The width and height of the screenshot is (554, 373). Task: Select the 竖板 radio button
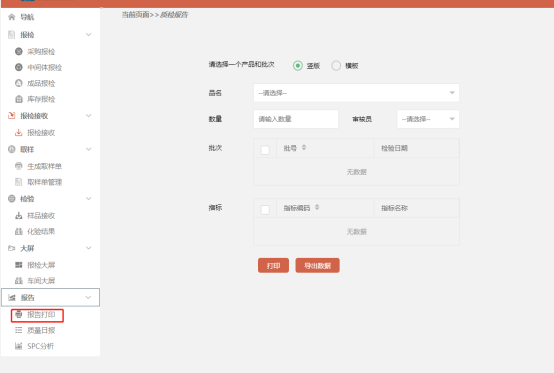pos(298,66)
